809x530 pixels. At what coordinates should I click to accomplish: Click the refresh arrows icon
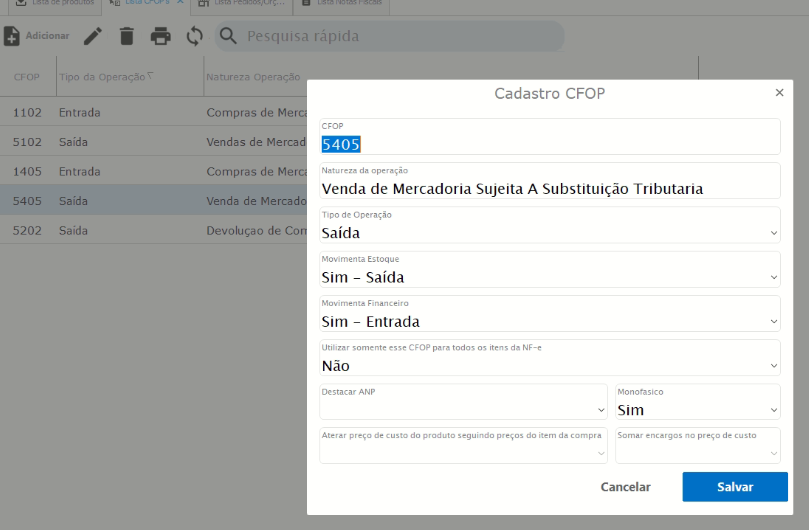click(194, 37)
